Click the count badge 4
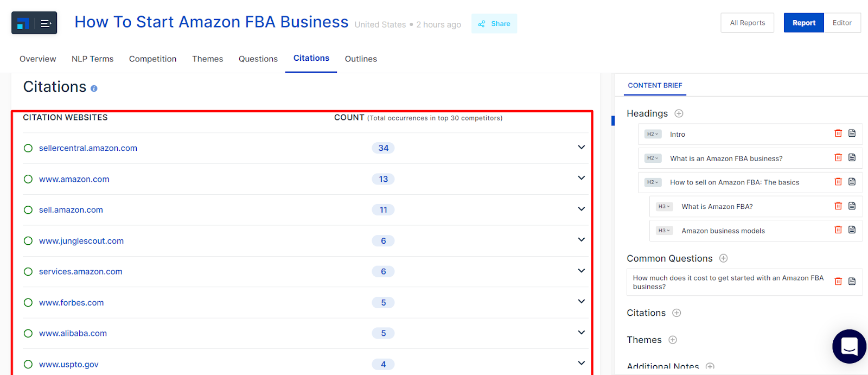Image resolution: width=868 pixels, height=375 pixels. tap(384, 364)
